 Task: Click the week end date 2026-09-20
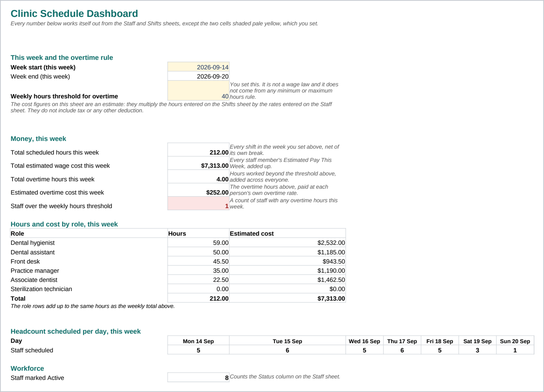[x=198, y=76]
